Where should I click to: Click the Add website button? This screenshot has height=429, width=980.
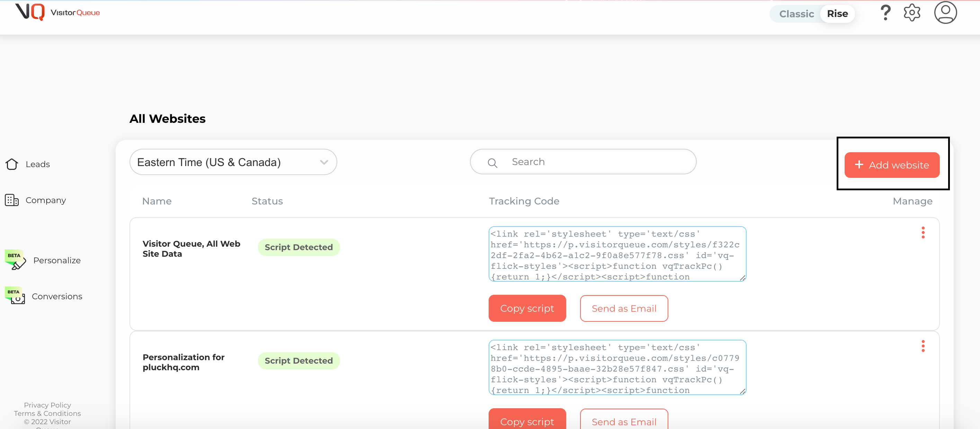(892, 165)
